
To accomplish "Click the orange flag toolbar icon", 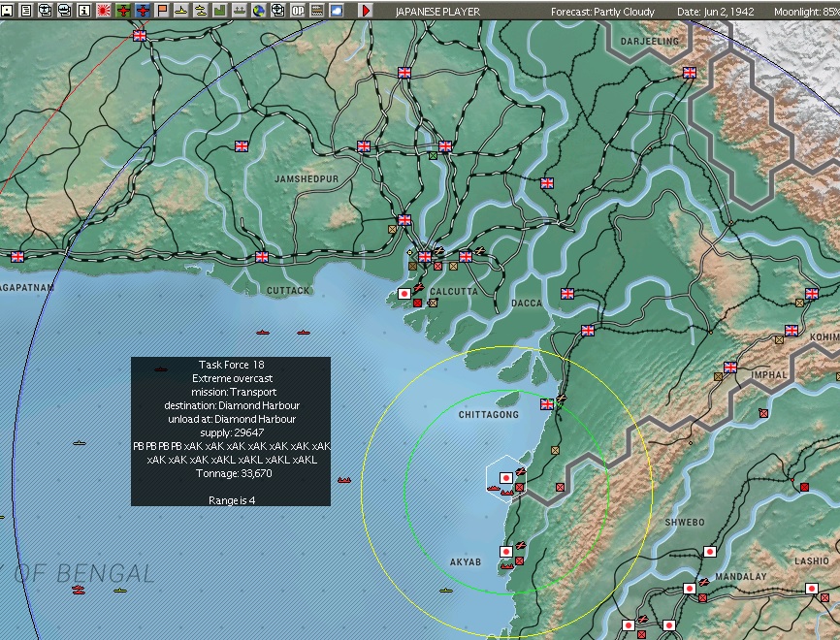I will coord(161,10).
